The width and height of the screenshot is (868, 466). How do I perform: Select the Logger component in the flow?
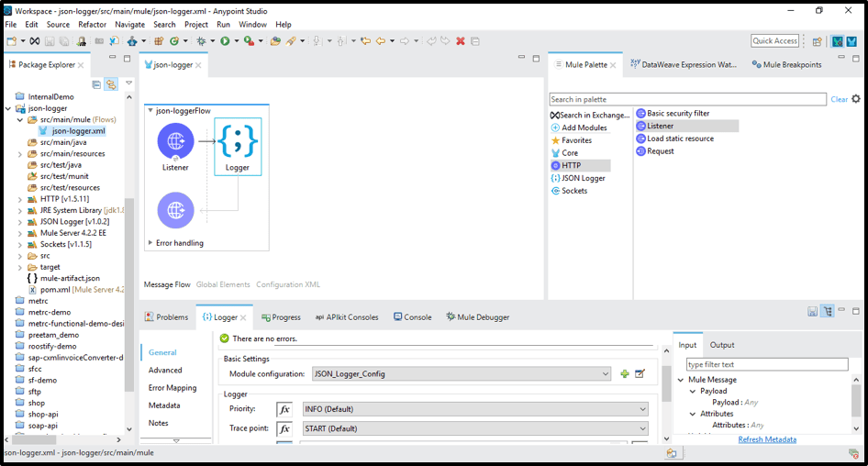pos(238,142)
